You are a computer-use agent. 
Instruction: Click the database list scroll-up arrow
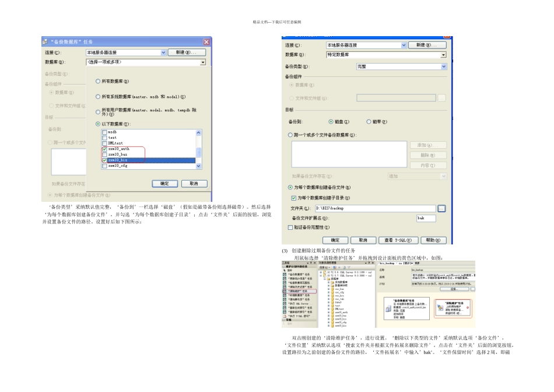[198, 132]
